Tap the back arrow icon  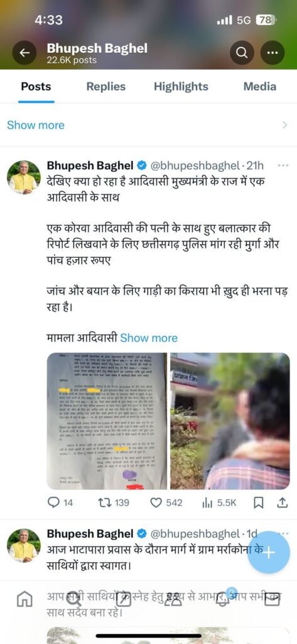point(24,53)
